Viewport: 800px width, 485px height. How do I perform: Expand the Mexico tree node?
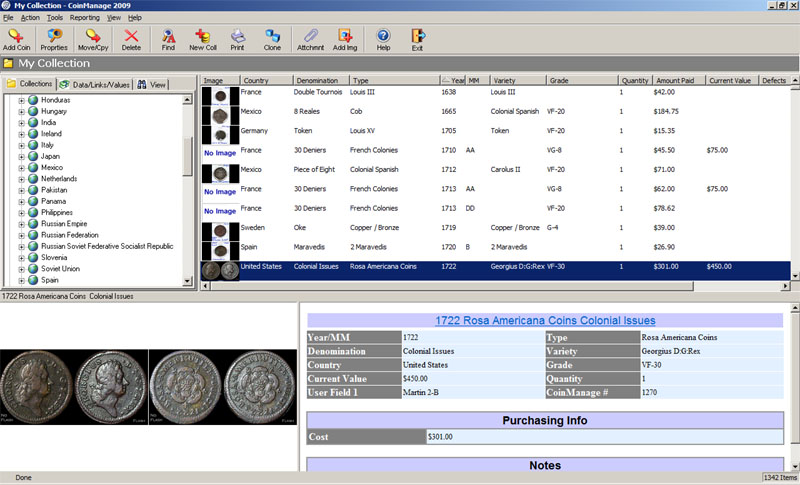21,168
